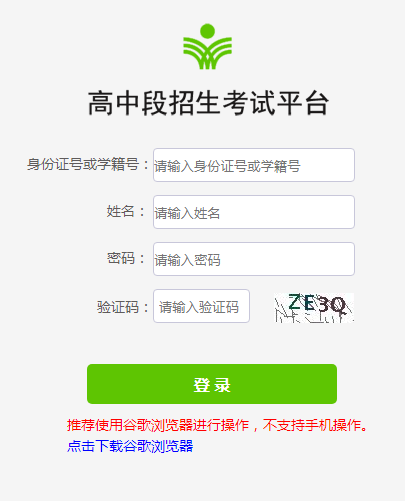Click the 请输入验证码 placeholder text

199,307
